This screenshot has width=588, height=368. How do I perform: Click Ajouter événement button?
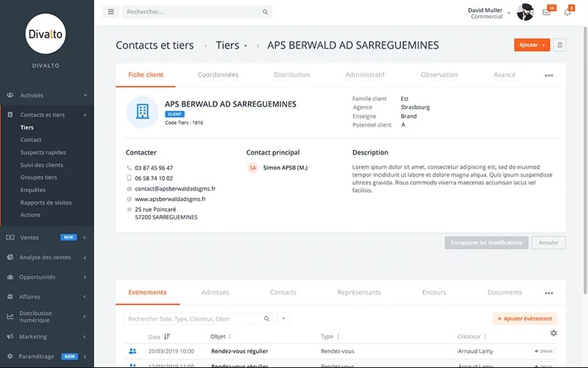525,319
